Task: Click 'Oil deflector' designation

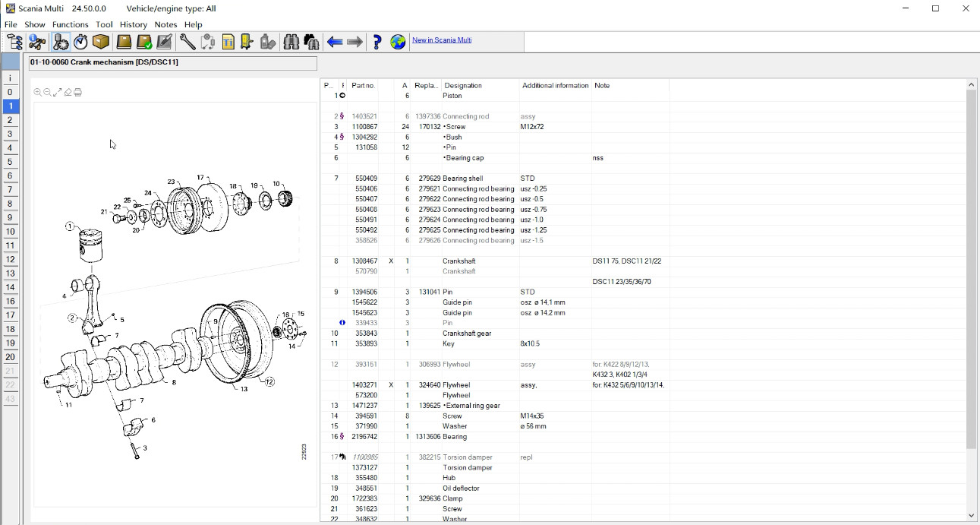Action: (x=461, y=489)
